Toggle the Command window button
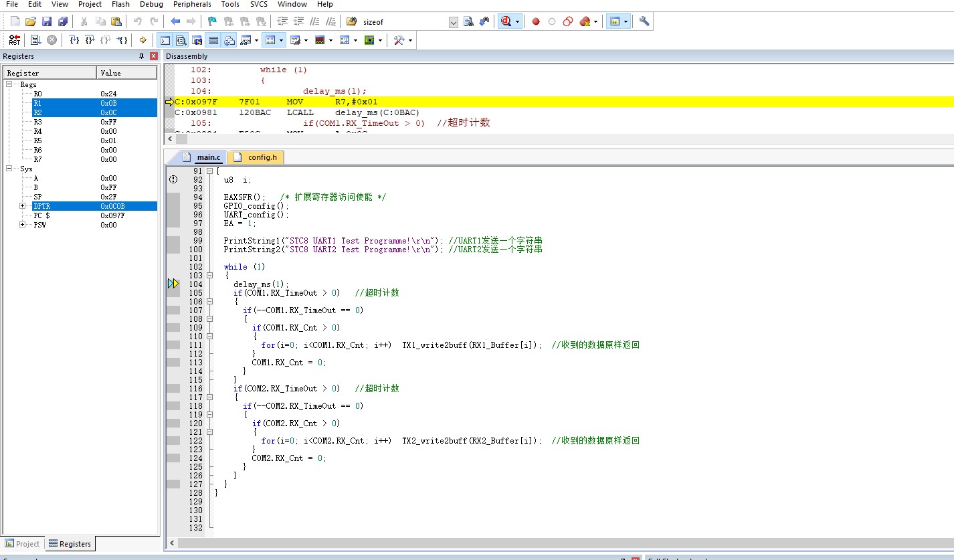954x560 pixels. [165, 40]
